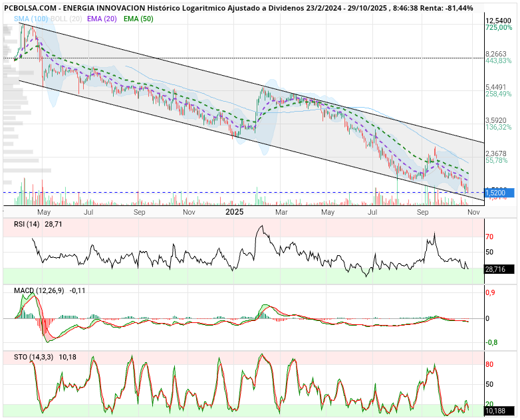Click the 2025 year marker on time axis

click(235, 212)
